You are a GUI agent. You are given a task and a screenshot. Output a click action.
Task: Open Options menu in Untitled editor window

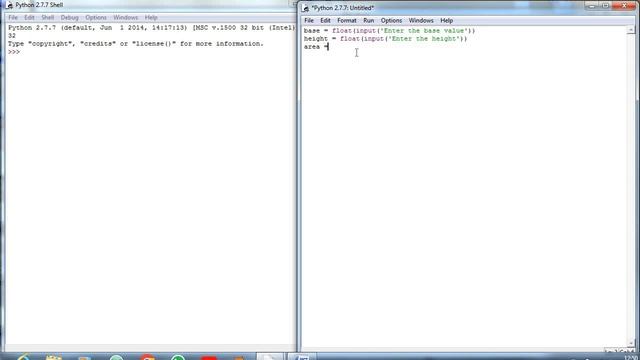tap(391, 20)
